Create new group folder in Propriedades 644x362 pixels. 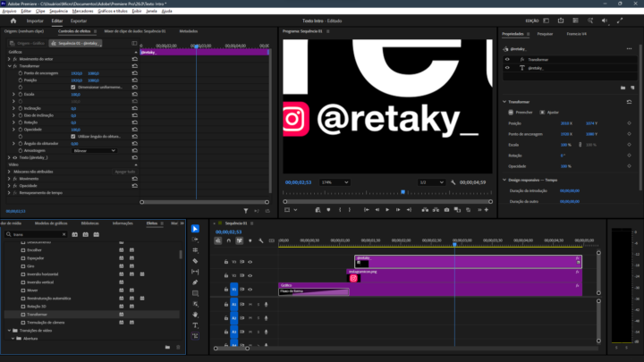coord(623,88)
